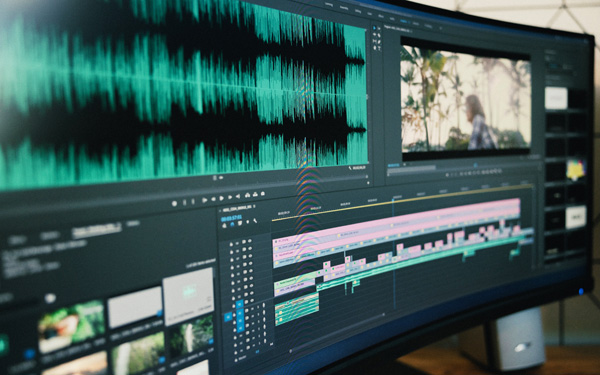This screenshot has width=600, height=375.
Task: Click the Add Marker button below the waveform
Action: [x=174, y=204]
